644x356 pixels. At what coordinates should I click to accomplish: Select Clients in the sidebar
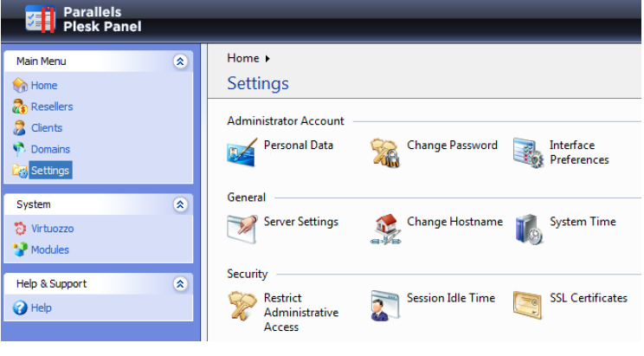click(46, 127)
